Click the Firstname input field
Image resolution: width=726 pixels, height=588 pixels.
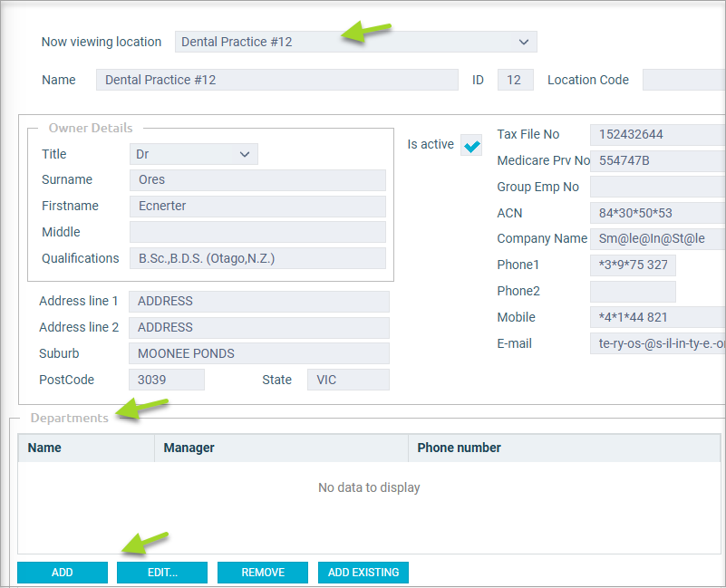257,206
